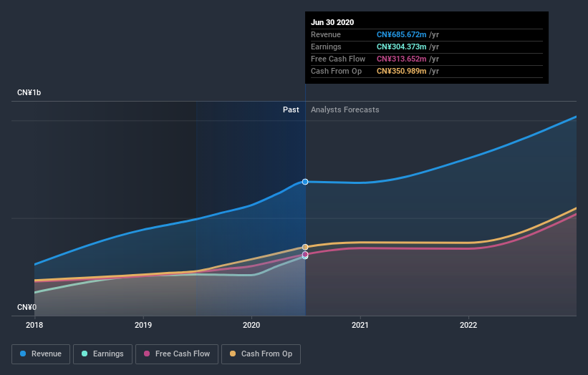Toggle the Cash From Op legend button
The height and width of the screenshot is (375, 588).
tap(261, 354)
